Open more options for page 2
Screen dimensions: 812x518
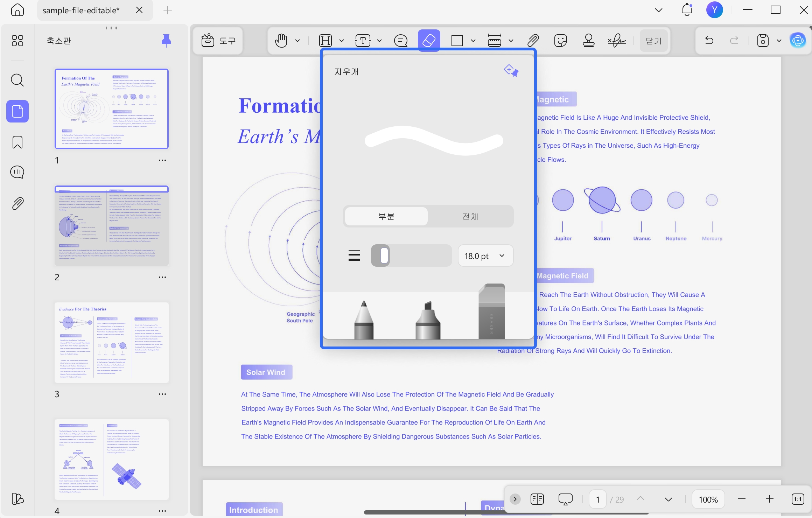162,277
